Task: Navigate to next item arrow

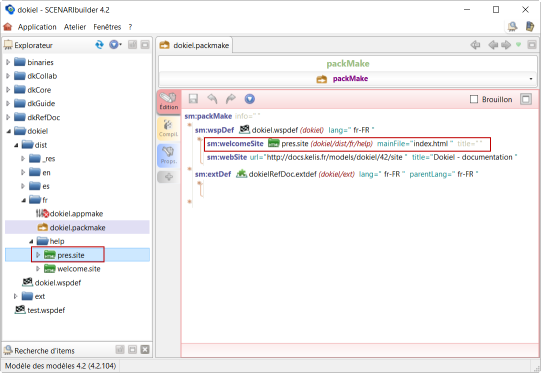Action: pos(506,45)
